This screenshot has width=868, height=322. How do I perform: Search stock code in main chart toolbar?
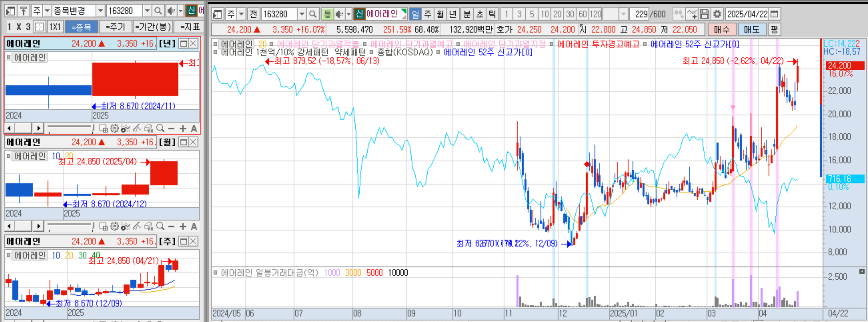coord(313,14)
